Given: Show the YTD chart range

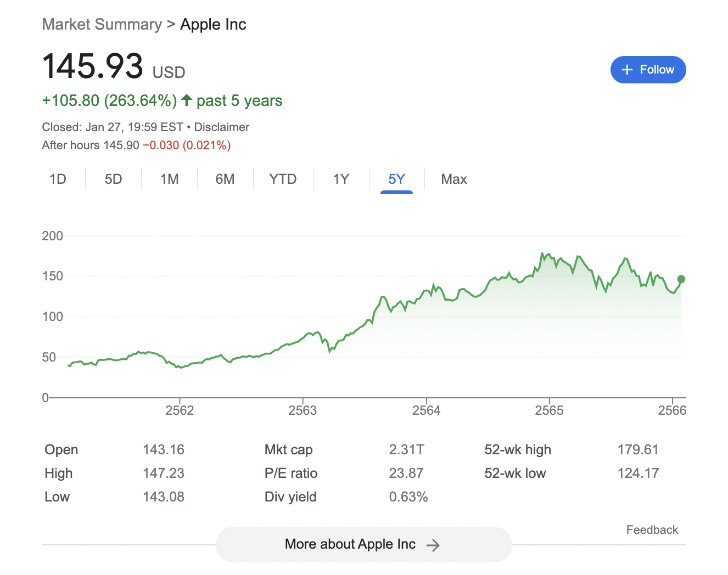Looking at the screenshot, I should [x=283, y=179].
